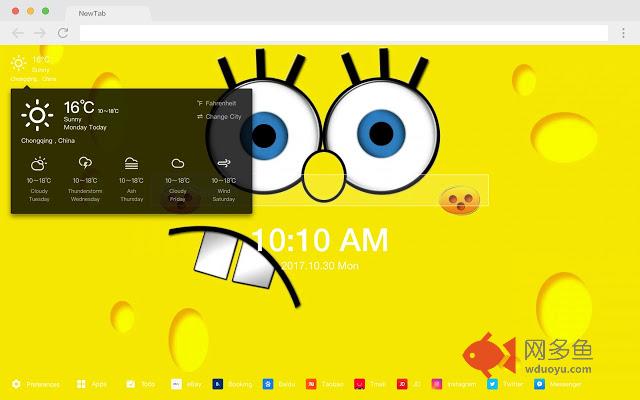Screen dimensions: 640x400
Task: Maximize the window with the green button
Action: pyautogui.click(x=46, y=11)
